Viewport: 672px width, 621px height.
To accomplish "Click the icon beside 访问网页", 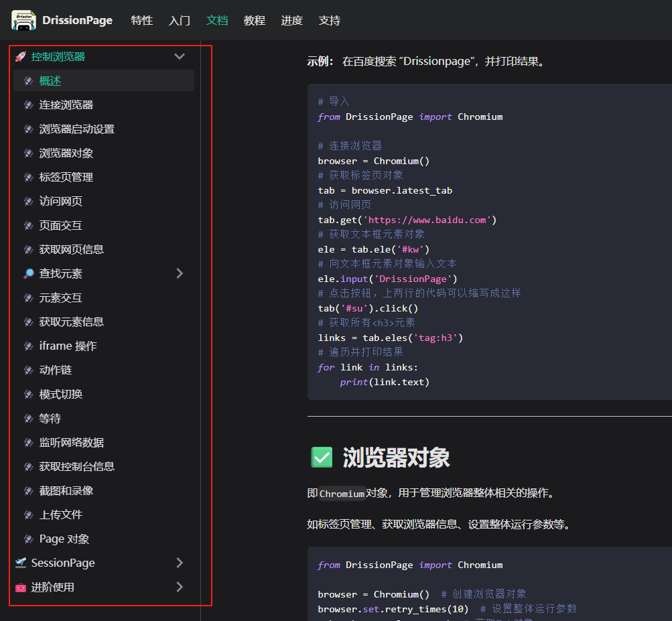I will (x=29, y=201).
